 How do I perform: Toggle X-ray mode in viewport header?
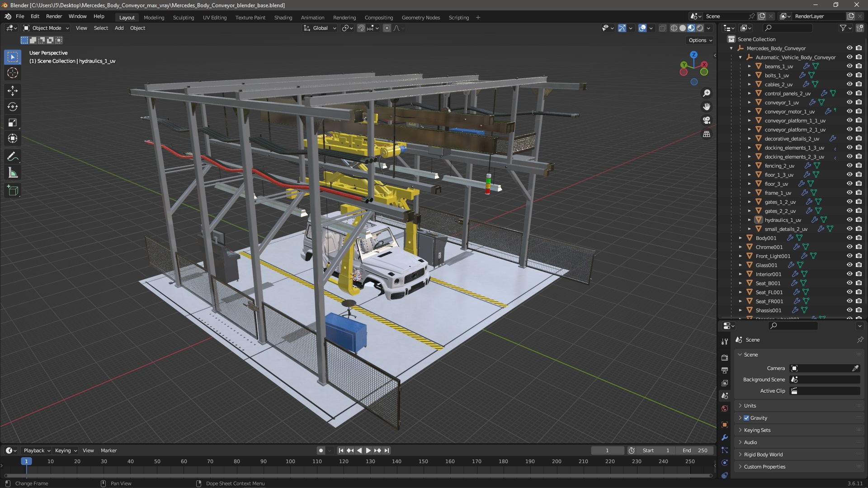(x=662, y=28)
